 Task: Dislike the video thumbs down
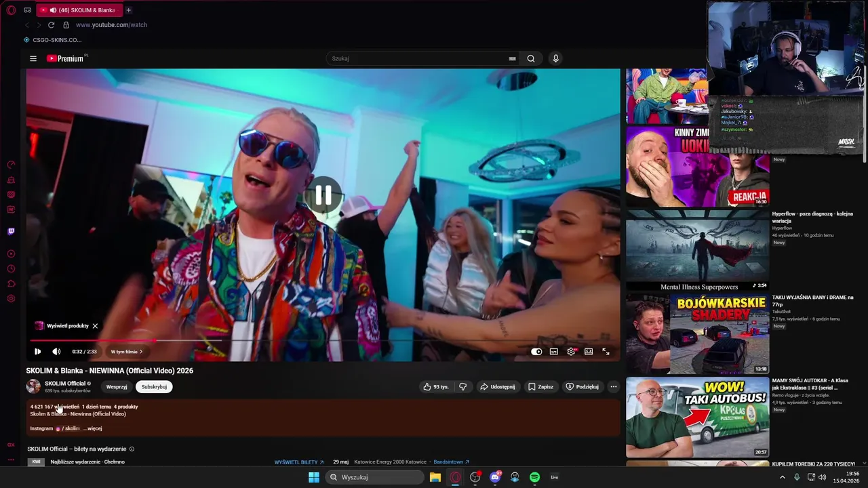463,387
